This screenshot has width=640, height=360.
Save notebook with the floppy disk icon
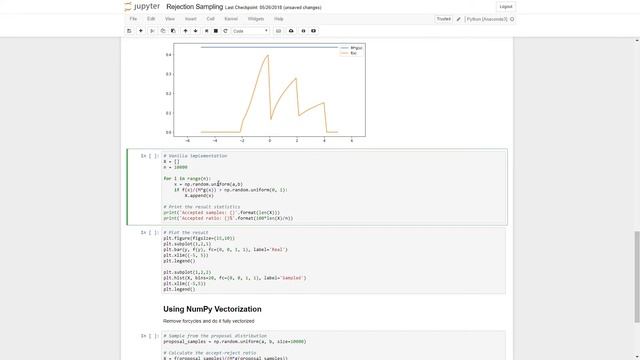point(129,31)
